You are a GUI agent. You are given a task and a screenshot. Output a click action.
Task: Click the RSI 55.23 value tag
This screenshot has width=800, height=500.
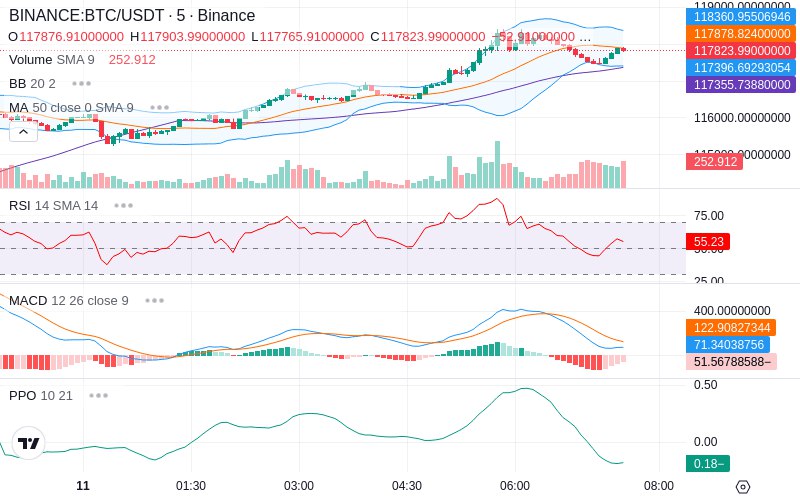[x=708, y=241]
